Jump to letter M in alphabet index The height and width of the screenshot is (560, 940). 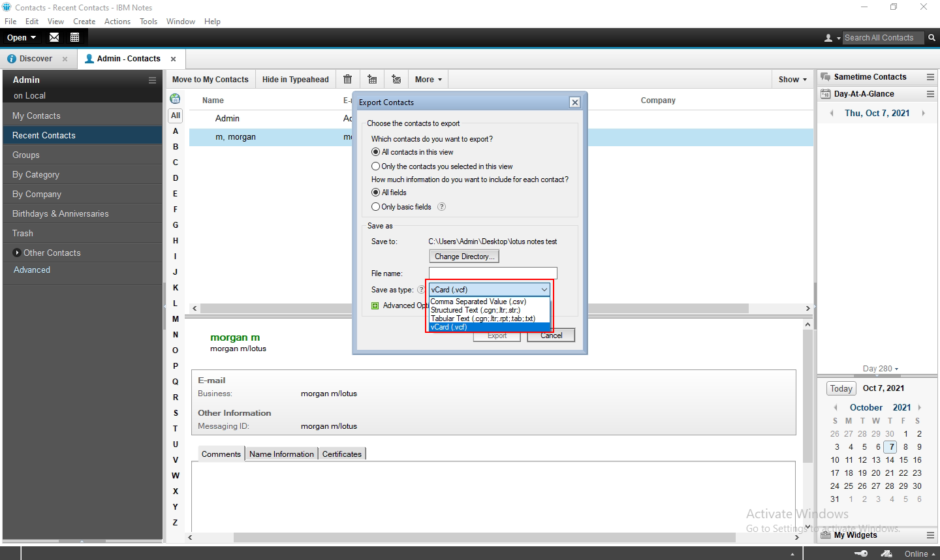point(176,319)
